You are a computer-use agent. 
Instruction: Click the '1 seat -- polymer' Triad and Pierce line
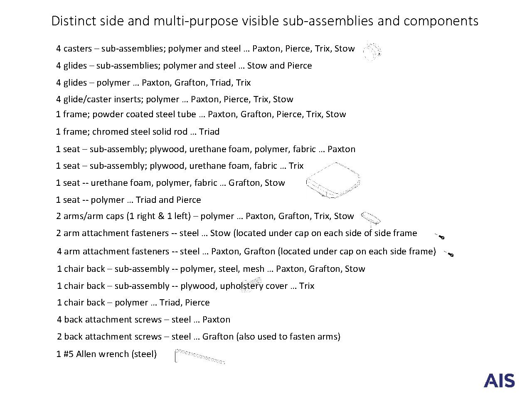(x=128, y=200)
